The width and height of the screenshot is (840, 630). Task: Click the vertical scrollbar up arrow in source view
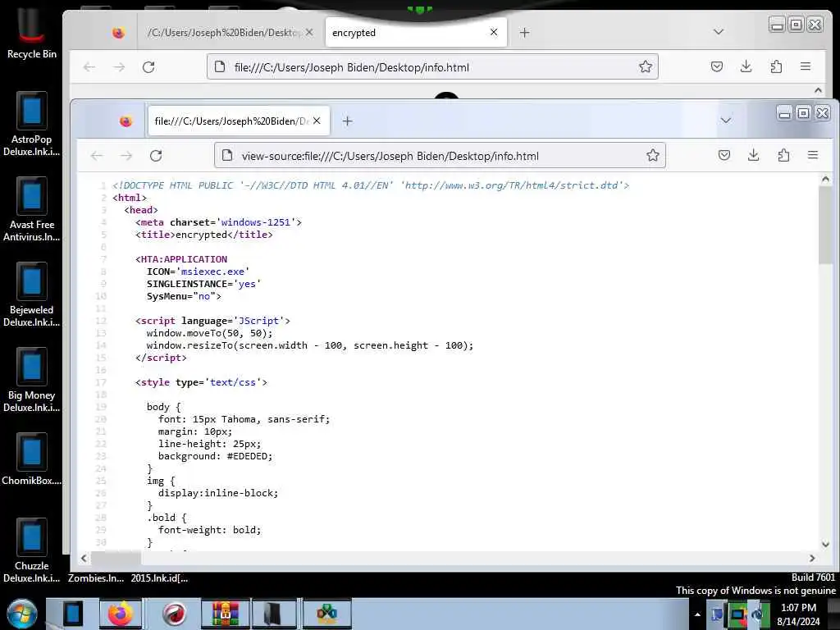pos(825,180)
